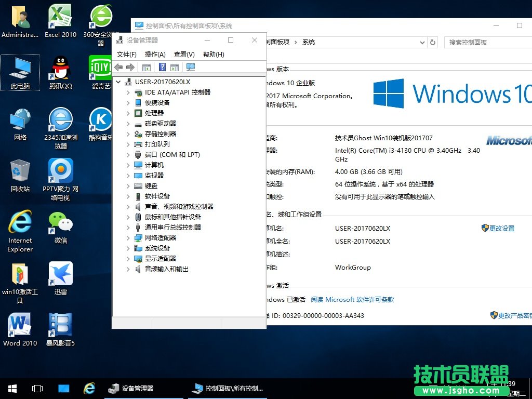The height and width of the screenshot is (399, 532).
Task: Click 系统 in the address breadcrumb
Action: tap(309, 42)
